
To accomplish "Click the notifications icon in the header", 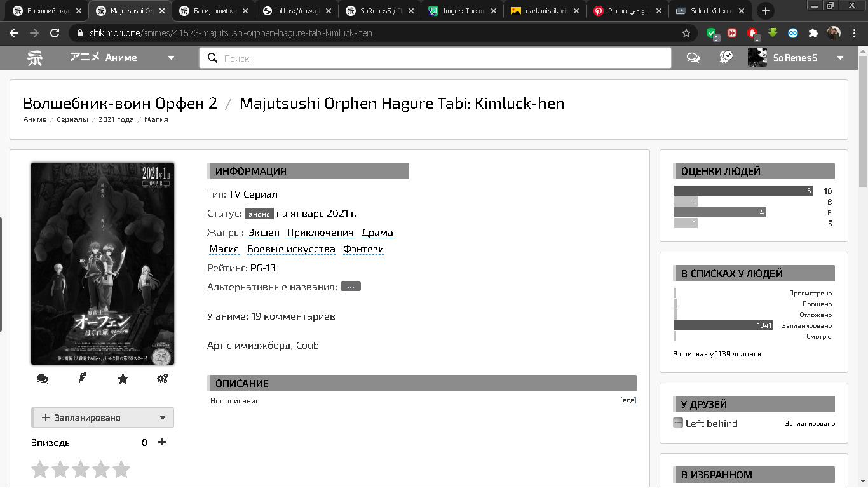I will (726, 57).
